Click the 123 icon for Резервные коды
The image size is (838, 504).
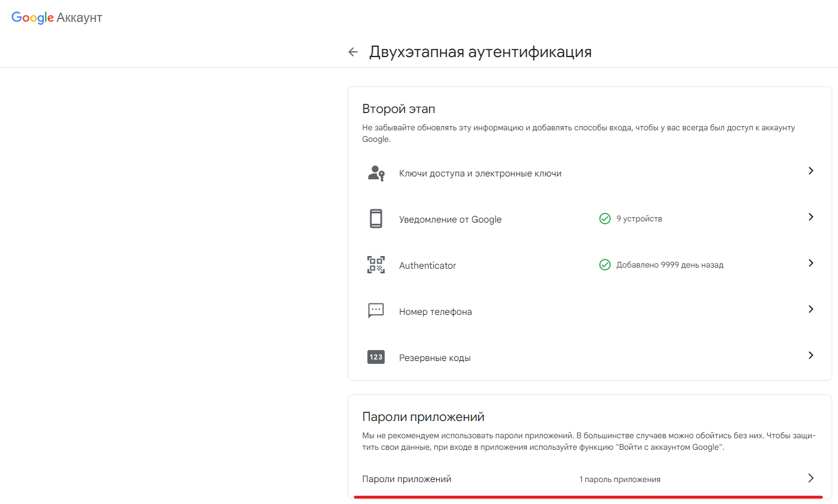(376, 357)
